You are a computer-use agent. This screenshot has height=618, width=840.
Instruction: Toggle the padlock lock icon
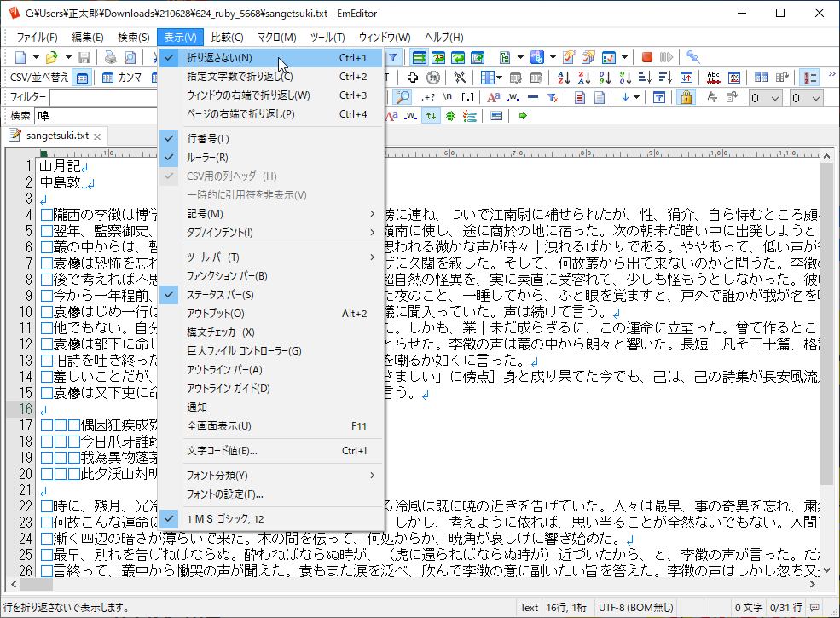coord(686,97)
